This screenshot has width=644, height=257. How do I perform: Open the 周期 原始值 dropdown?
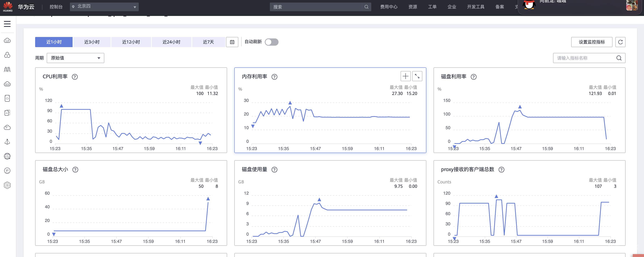pyautogui.click(x=75, y=58)
